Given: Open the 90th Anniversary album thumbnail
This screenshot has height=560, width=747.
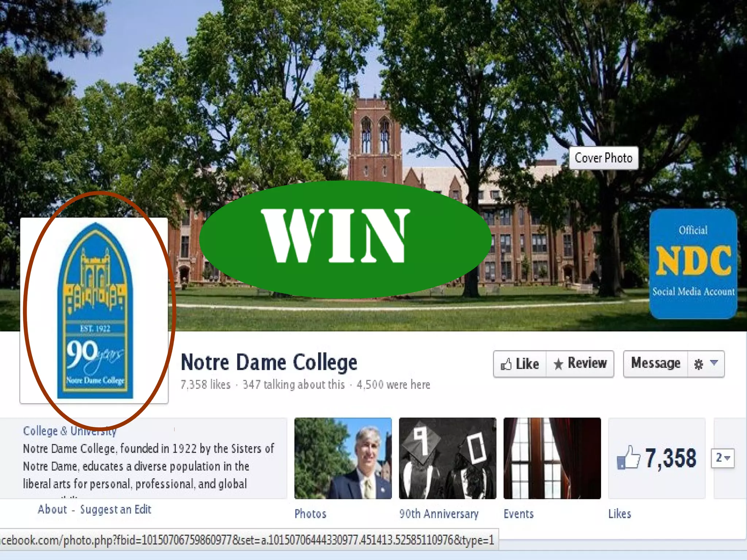Looking at the screenshot, I should (x=448, y=458).
